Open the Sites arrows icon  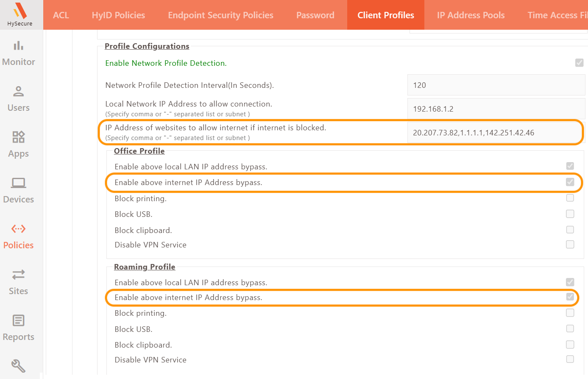[x=18, y=275]
